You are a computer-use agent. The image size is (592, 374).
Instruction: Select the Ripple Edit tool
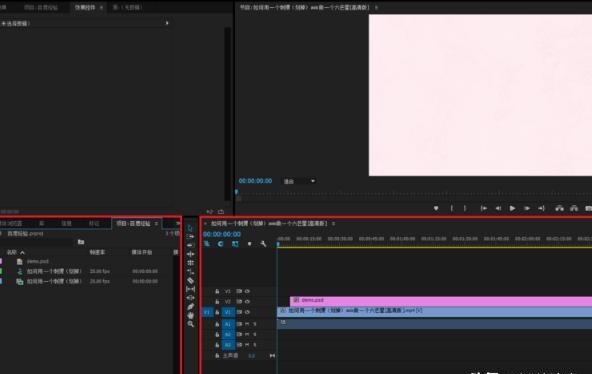[x=190, y=254]
